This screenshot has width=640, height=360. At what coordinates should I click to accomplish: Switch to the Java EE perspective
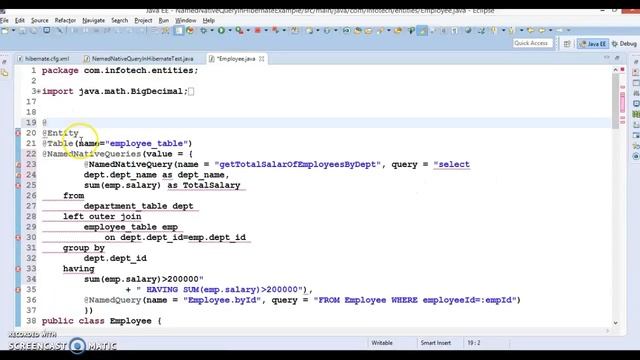coord(593,44)
